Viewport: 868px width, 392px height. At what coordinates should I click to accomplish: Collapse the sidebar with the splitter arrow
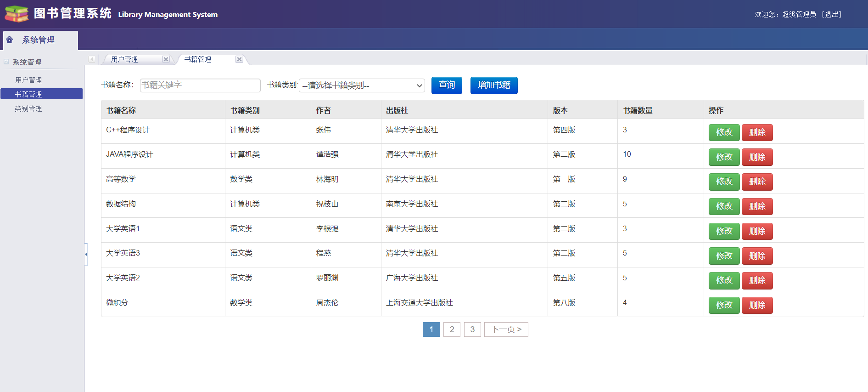click(86, 254)
